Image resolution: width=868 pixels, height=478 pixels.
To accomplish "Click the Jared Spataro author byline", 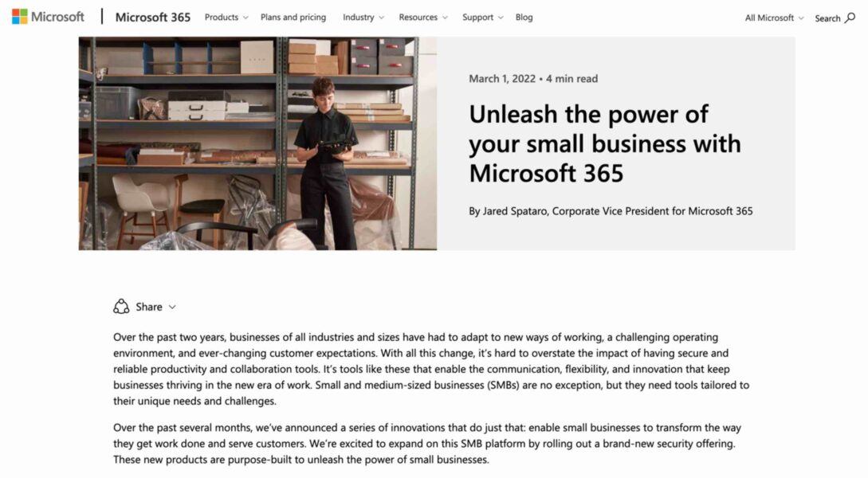I will tap(611, 211).
